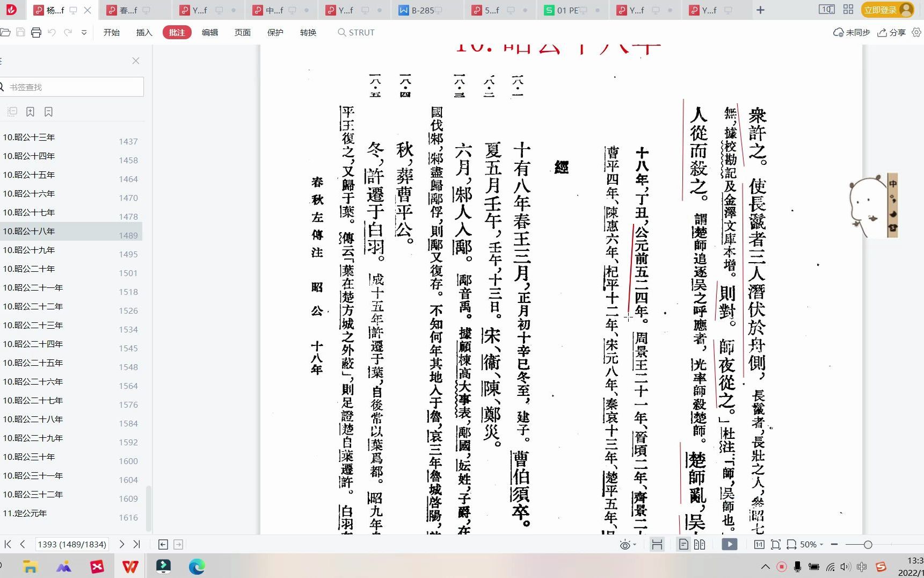
Task: Go to the last page
Action: click(137, 544)
